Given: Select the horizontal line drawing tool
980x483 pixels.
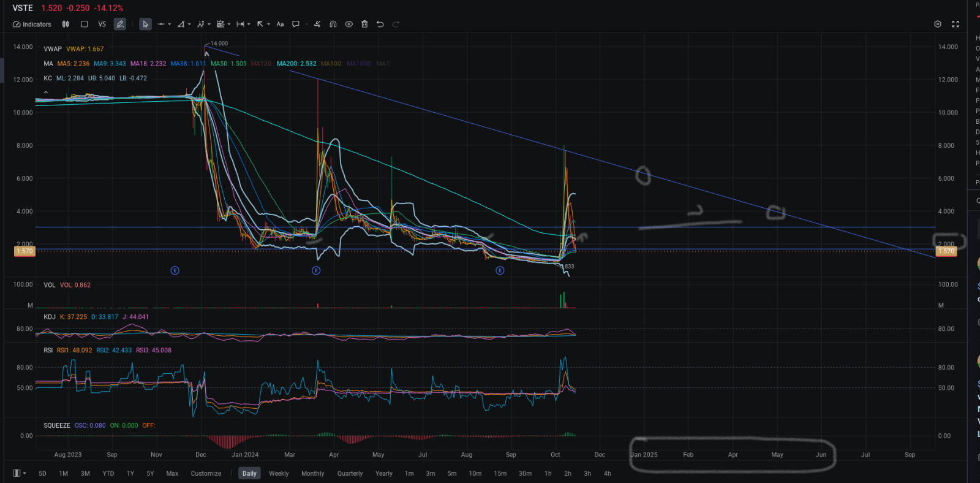Looking at the screenshot, I should [161, 25].
